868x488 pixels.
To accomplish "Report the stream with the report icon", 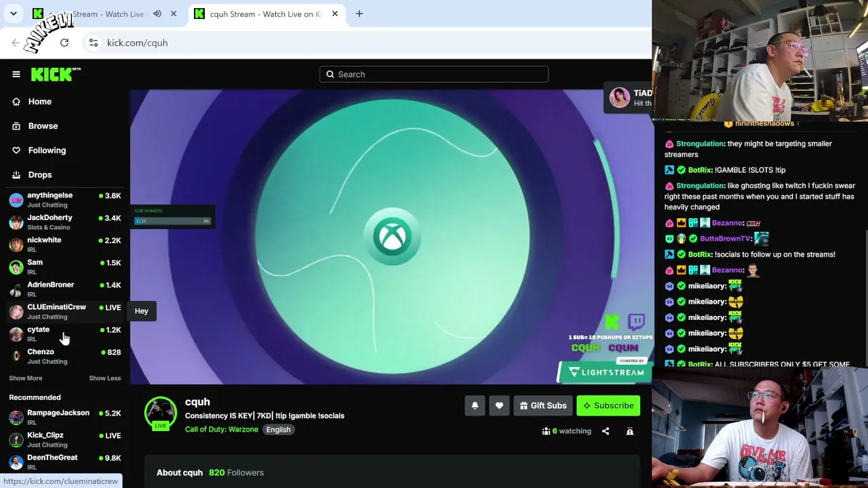I will [x=630, y=431].
